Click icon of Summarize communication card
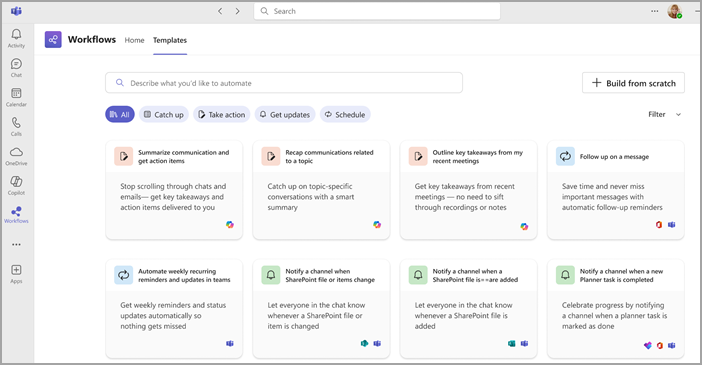702x365 pixels. click(124, 156)
